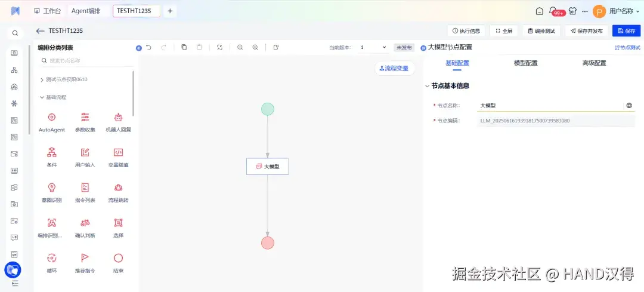Image resolution: width=644 pixels, height=292 pixels.
Task: Click the search icon in left sidebar
Action: 15,33
